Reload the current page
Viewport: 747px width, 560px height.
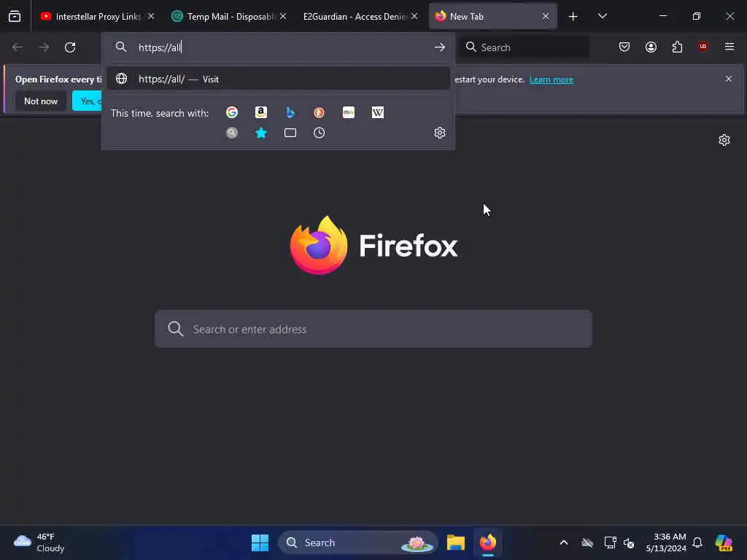pos(70,47)
